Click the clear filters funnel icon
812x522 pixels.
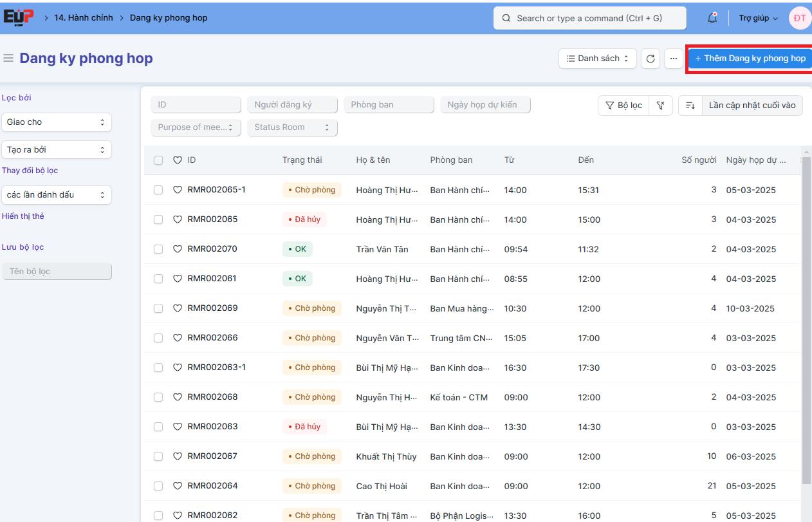pos(660,106)
